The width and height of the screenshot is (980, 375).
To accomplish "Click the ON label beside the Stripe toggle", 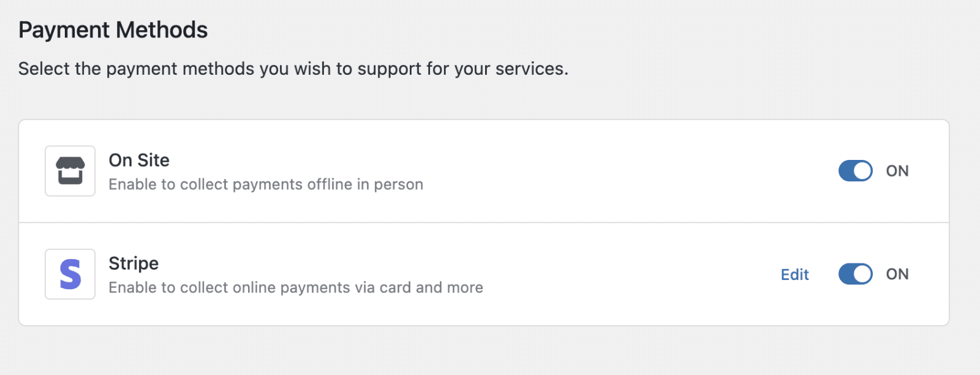I will pyautogui.click(x=897, y=274).
